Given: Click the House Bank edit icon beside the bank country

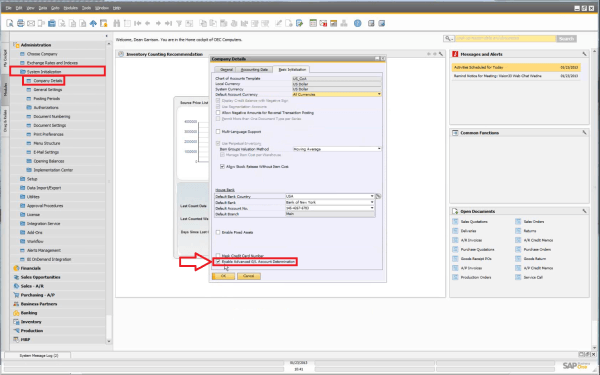Looking at the screenshot, I should coord(378,196).
